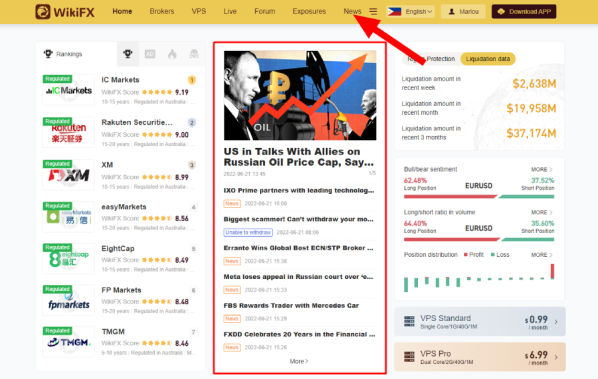Click the FP Markets logo
Viewport: 598px width, 379px height.
coord(69,300)
